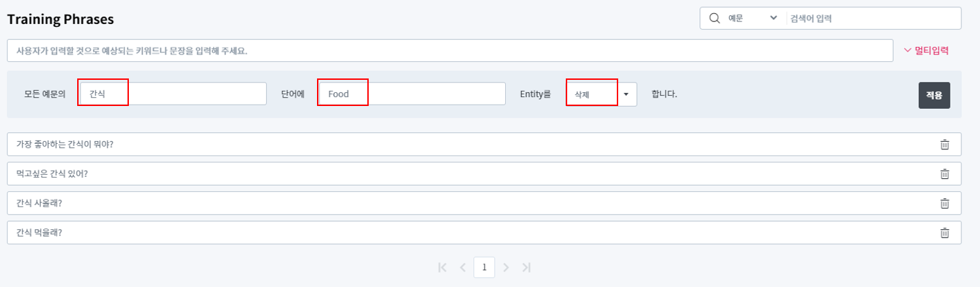
Task: Delete phrase '가장 좋아하는 간식이 뭐야?' with trash icon
Action: pyautogui.click(x=944, y=145)
